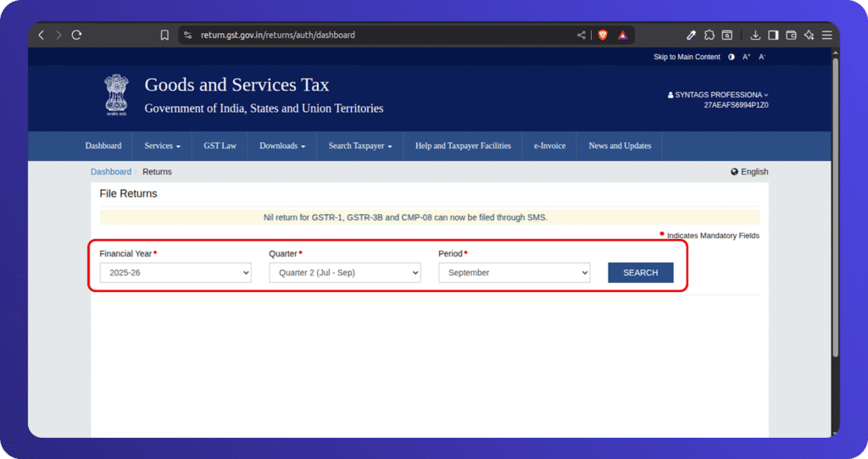The image size is (868, 459).
Task: Click the SEARCH button
Action: [x=641, y=273]
